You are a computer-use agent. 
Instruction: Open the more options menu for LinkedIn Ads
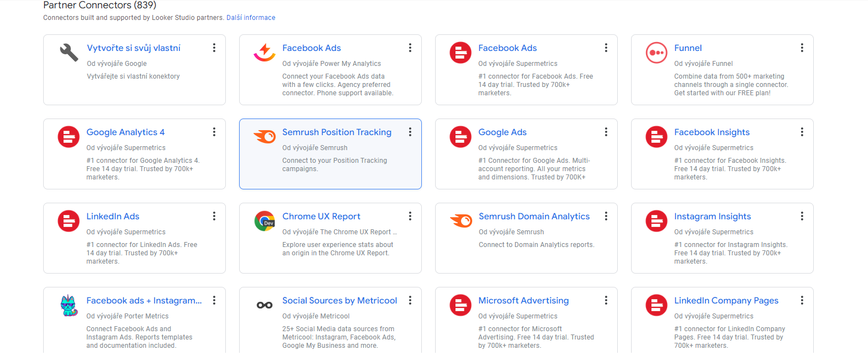[x=214, y=216]
